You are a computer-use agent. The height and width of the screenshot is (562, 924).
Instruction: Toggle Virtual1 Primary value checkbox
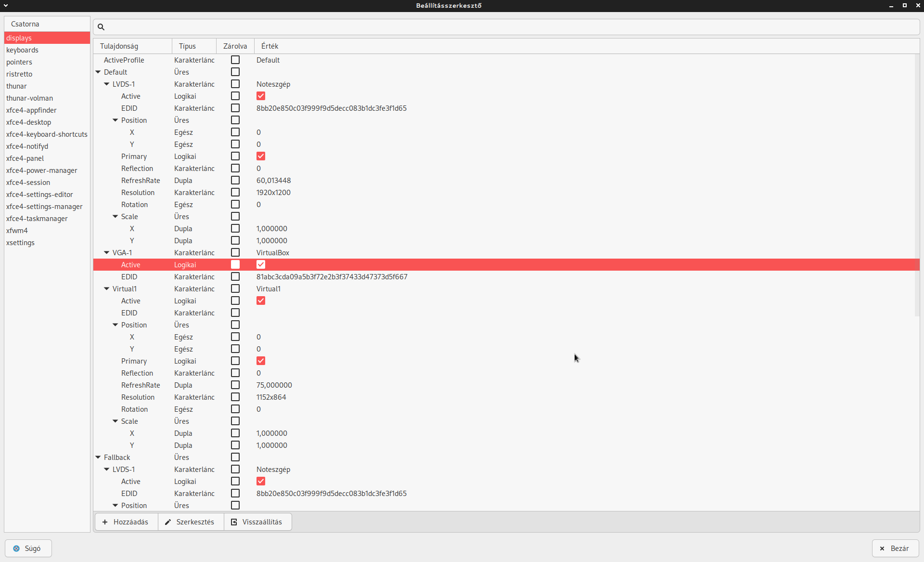261,361
